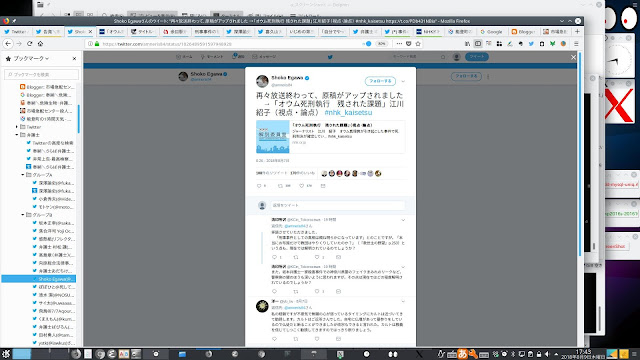The height and width of the screenshot is (360, 640).
Task: Switch to the Blogger tab
Action: pos(523,31)
